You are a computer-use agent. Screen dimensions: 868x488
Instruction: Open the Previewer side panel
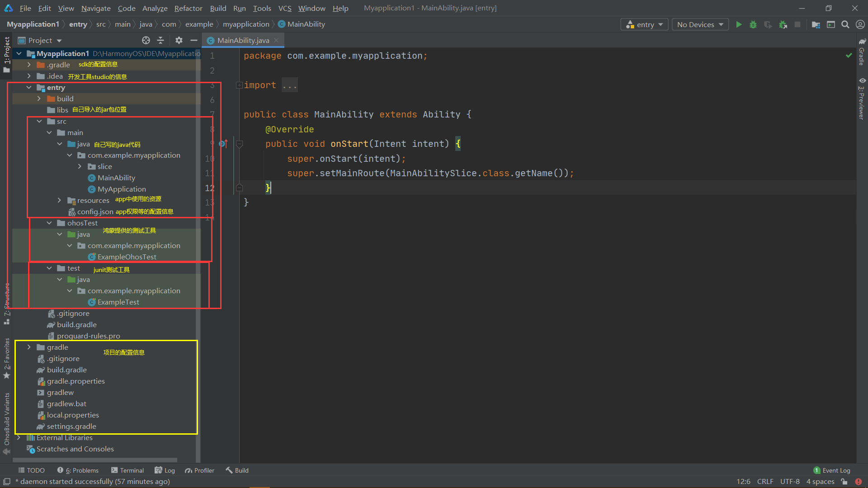[x=862, y=99]
